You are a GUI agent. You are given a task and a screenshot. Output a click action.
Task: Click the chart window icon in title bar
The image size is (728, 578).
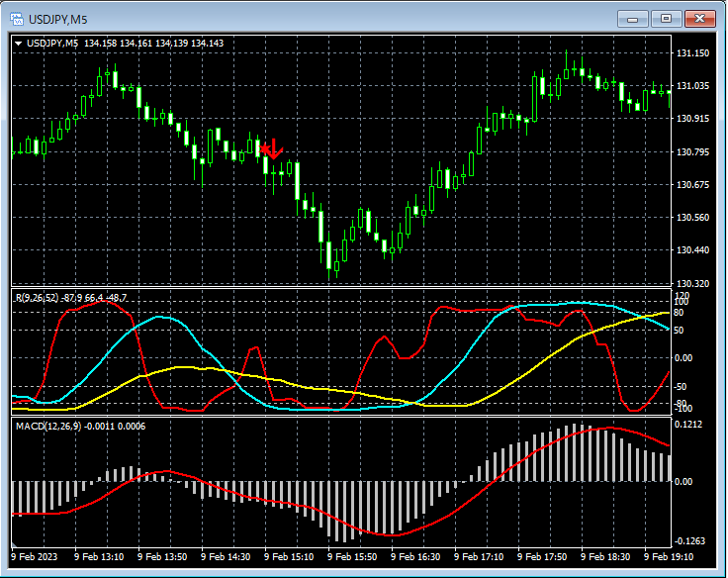point(17,19)
